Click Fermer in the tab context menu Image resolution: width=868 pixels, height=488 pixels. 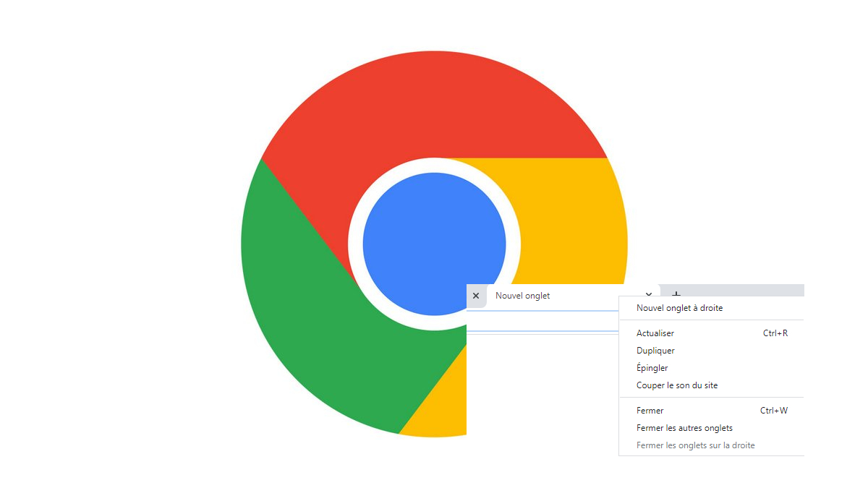point(650,411)
